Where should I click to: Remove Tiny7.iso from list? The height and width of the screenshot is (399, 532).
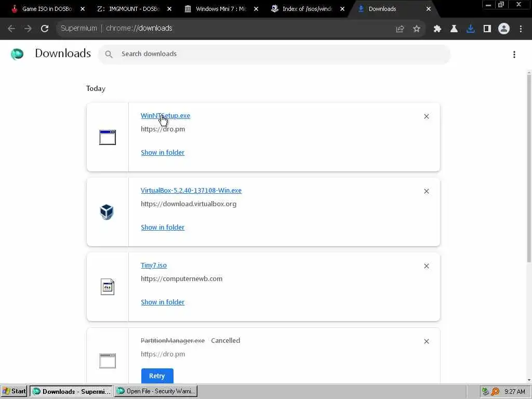pyautogui.click(x=427, y=266)
